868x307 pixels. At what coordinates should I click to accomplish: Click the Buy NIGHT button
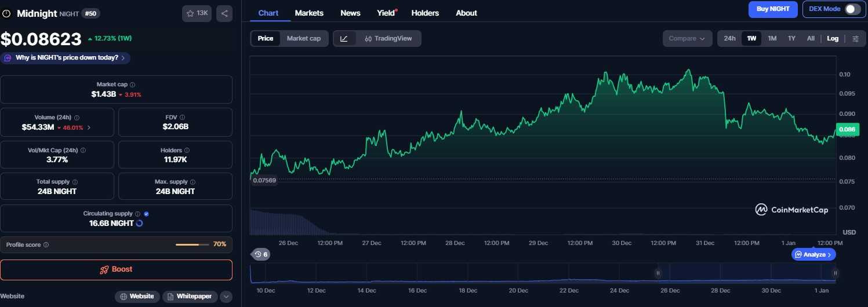point(772,9)
